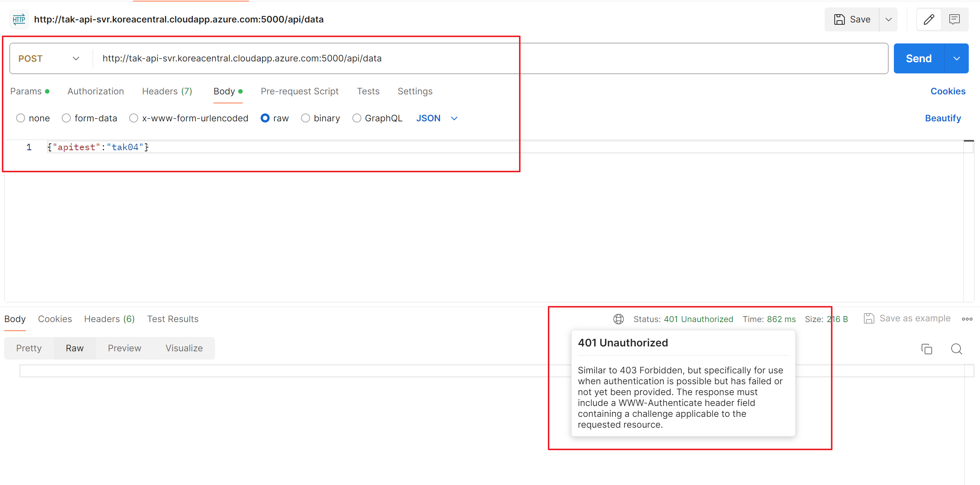Image resolution: width=980 pixels, height=485 pixels.
Task: Switch response view to Pretty
Action: pos(29,348)
